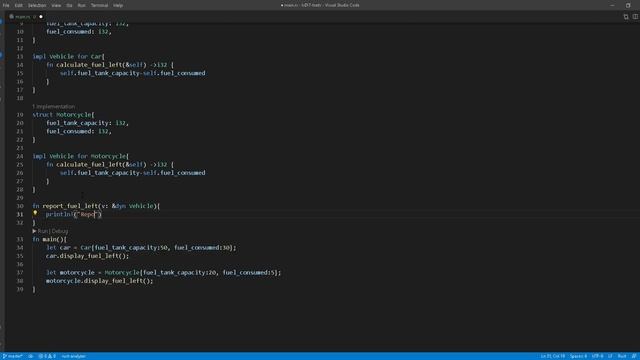Screen dimensions: 640x360
Task: Open the View menu
Action: (56, 5)
